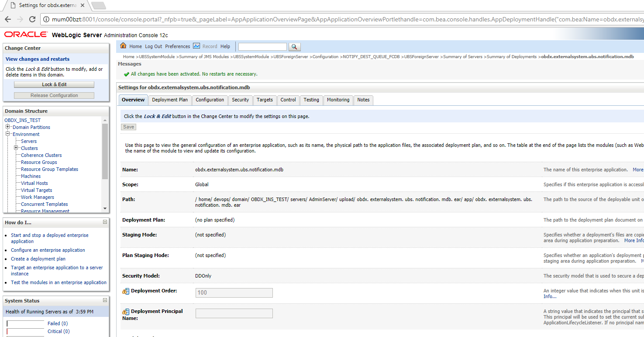Click the Release Configuration button

pyautogui.click(x=54, y=95)
